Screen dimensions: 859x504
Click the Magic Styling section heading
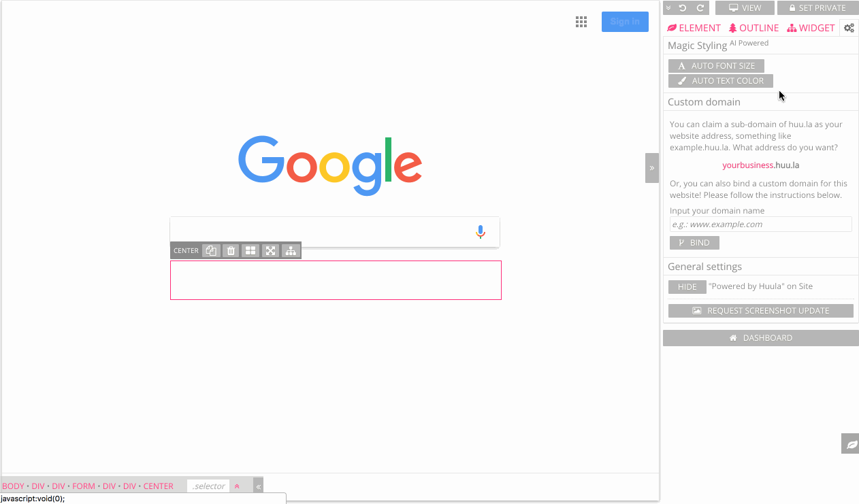[697, 46]
